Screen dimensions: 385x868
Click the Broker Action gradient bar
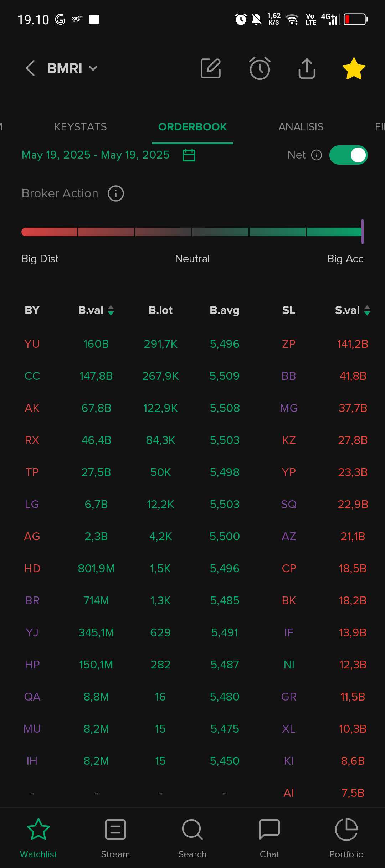192,232
